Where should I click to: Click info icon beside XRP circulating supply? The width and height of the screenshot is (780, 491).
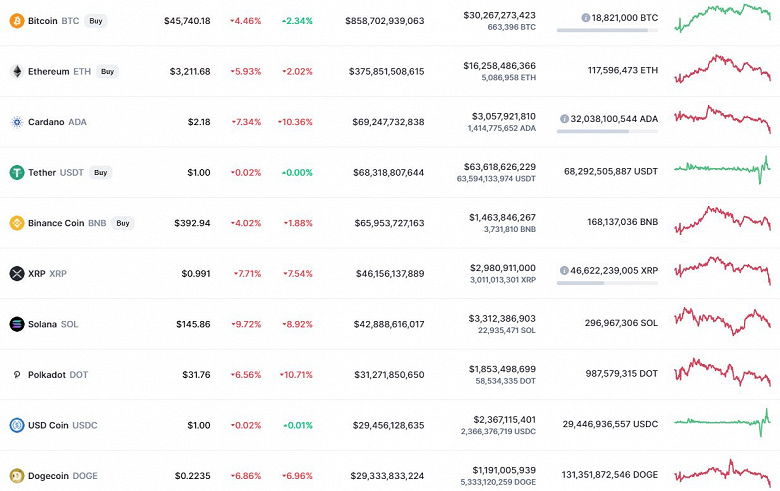564,270
